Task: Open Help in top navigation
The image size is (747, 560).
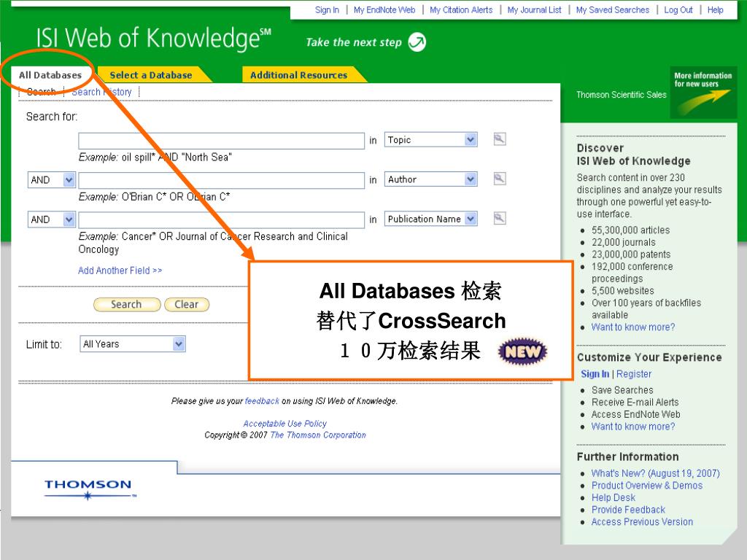Action: tap(715, 9)
